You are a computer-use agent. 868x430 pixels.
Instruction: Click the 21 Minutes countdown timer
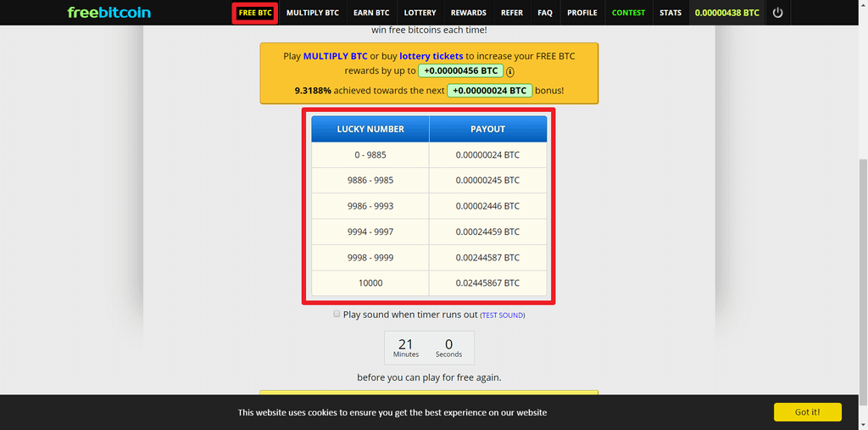coord(406,348)
